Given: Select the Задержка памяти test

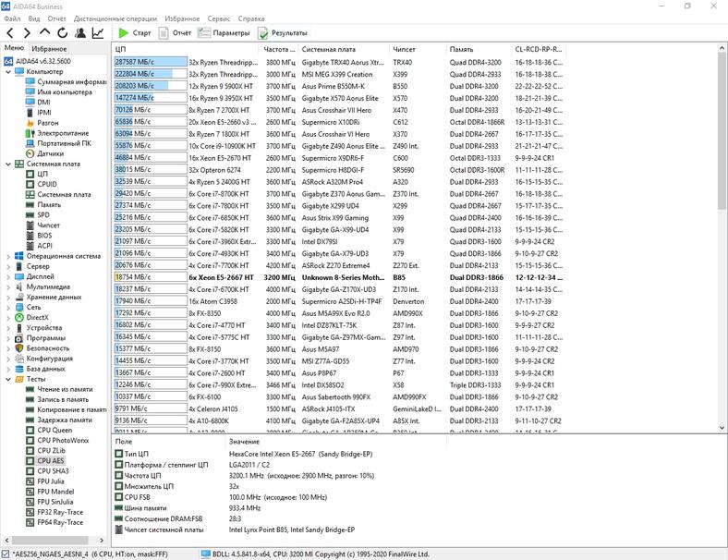Looking at the screenshot, I should click(x=65, y=420).
